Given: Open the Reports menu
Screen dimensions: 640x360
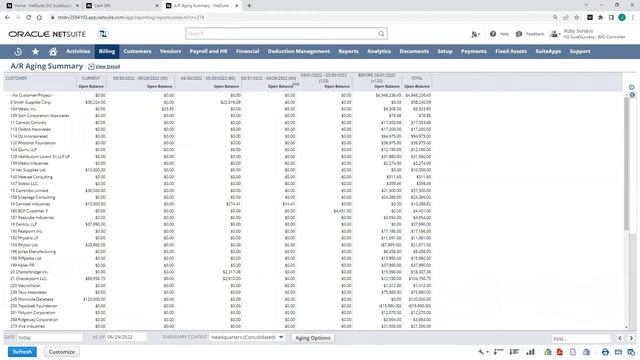Looking at the screenshot, I should tap(348, 51).
